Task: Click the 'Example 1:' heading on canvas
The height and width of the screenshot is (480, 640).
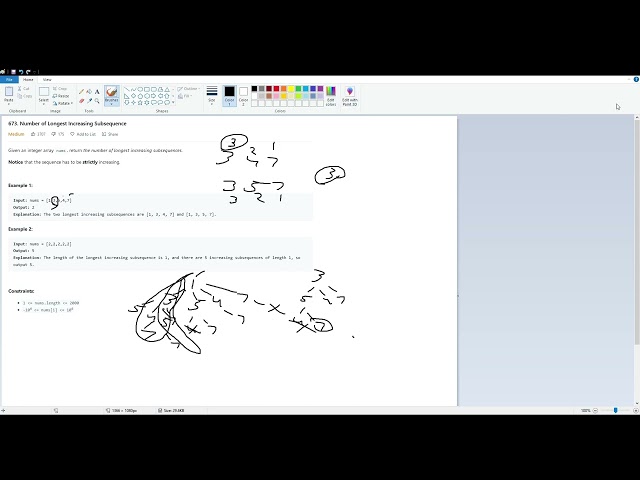Action: (x=20, y=185)
